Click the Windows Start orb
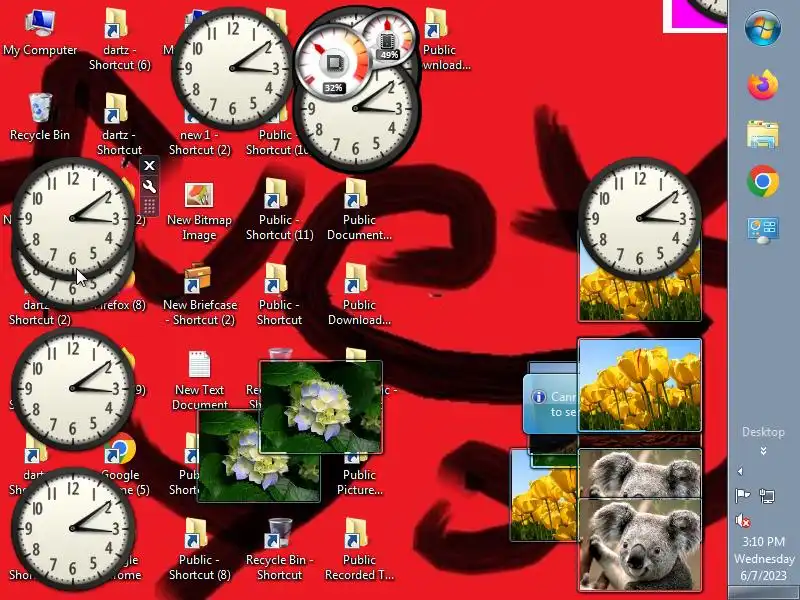Viewport: 800px width, 600px height. click(x=763, y=29)
